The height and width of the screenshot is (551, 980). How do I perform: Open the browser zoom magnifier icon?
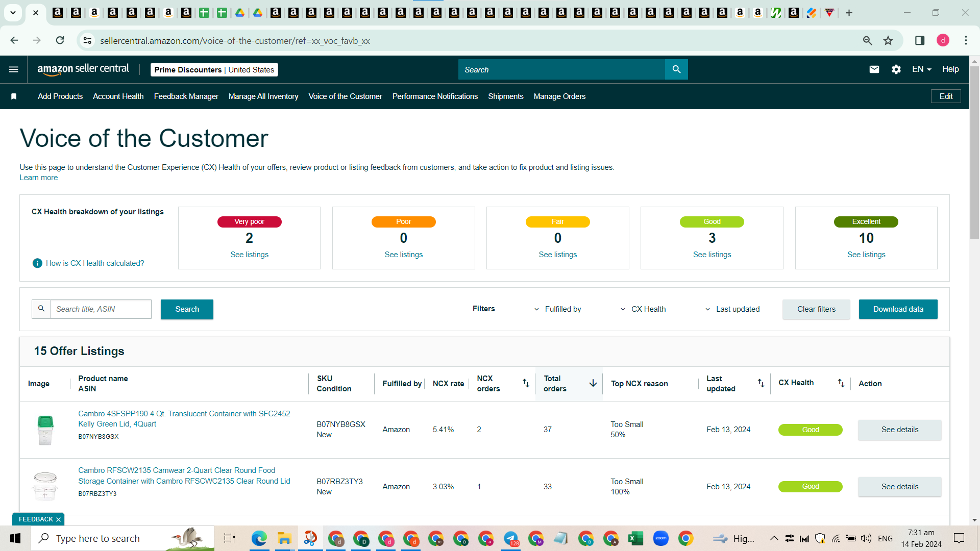tap(867, 40)
